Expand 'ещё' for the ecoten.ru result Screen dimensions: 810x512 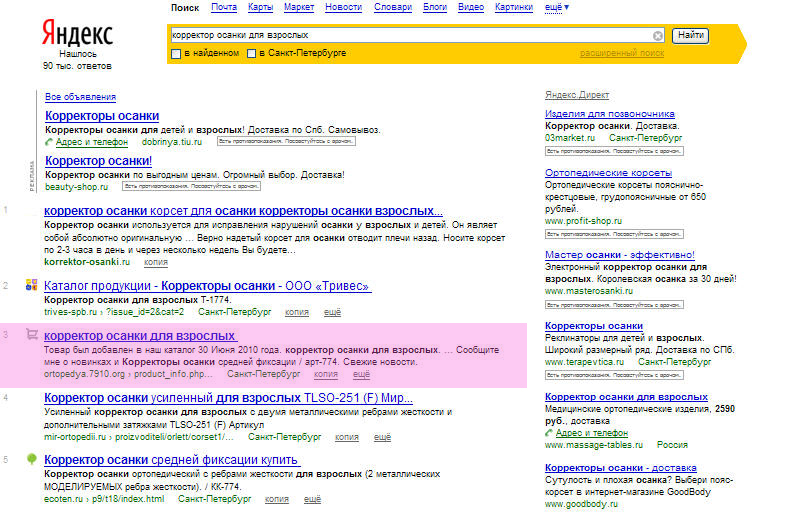click(312, 499)
